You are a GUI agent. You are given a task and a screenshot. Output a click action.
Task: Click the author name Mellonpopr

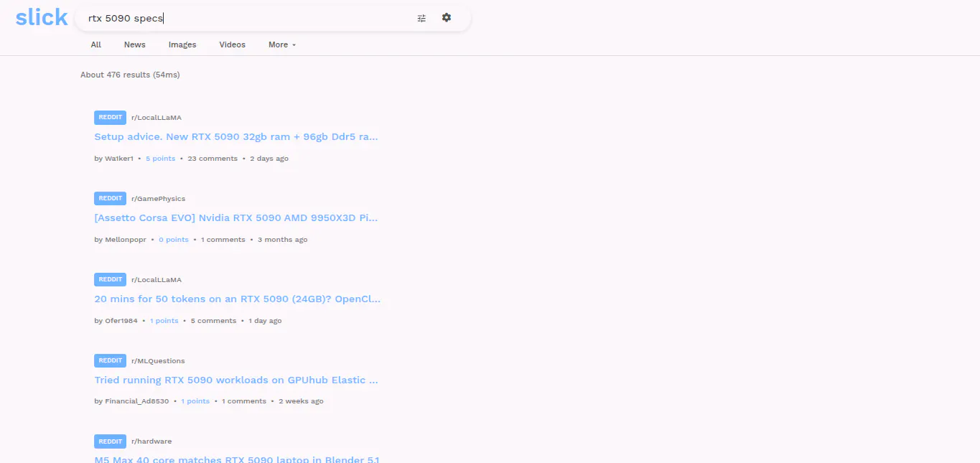pos(126,240)
